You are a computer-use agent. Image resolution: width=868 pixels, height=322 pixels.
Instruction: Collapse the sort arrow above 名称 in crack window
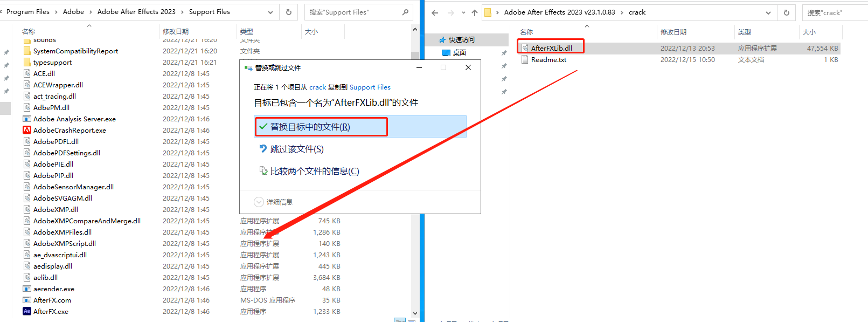pos(587,26)
